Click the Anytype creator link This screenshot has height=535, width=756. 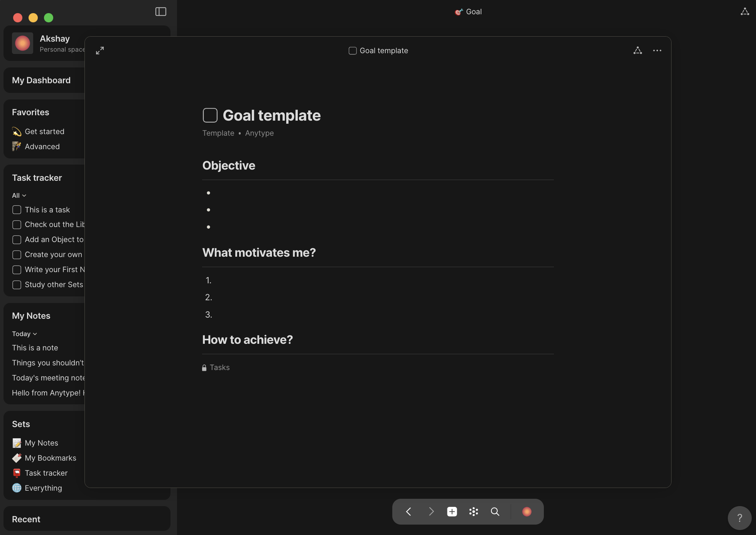pyautogui.click(x=259, y=133)
